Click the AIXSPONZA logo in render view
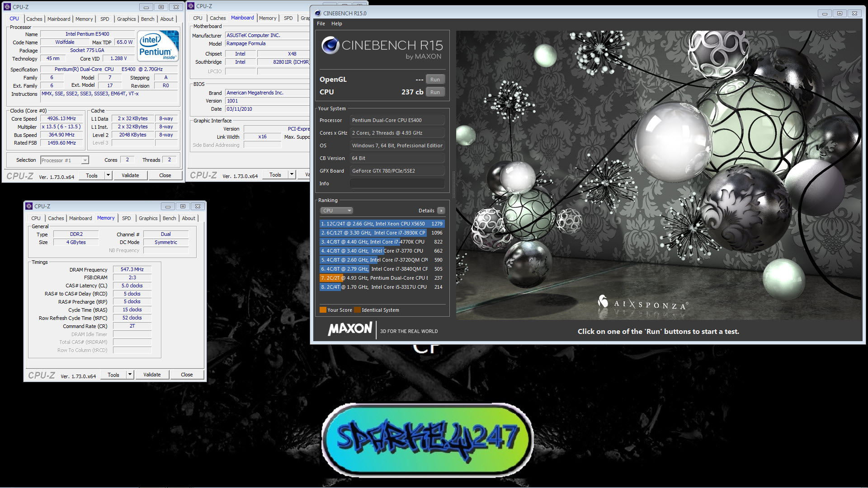 [642, 303]
